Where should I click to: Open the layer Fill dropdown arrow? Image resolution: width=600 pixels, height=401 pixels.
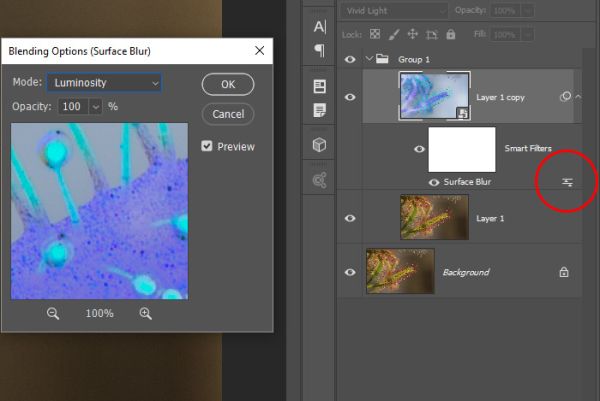[x=528, y=35]
